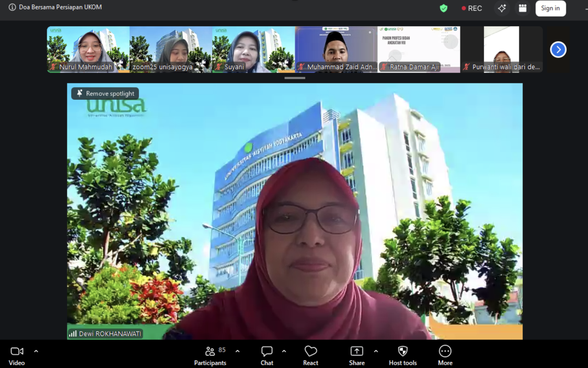Expand the Video options caret

click(36, 351)
